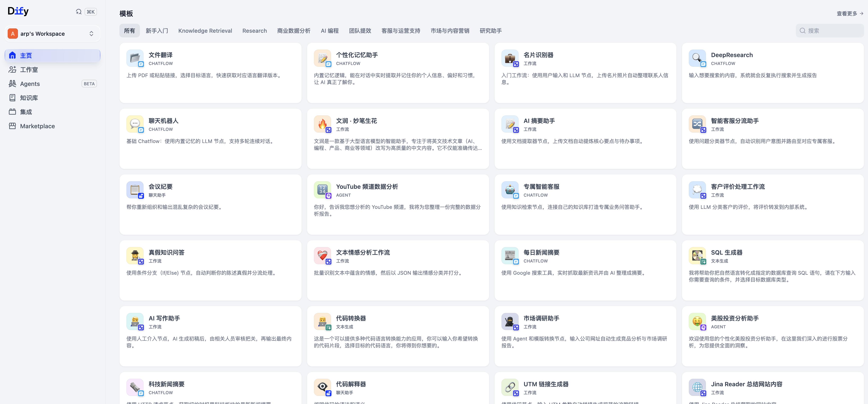The height and width of the screenshot is (404, 868).
Task: Click the studio icon beside 工作室
Action: (12, 69)
